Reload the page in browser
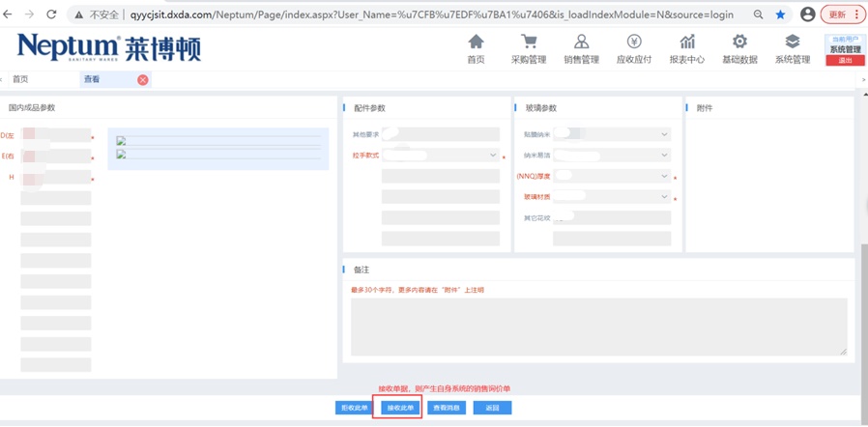 tap(51, 14)
